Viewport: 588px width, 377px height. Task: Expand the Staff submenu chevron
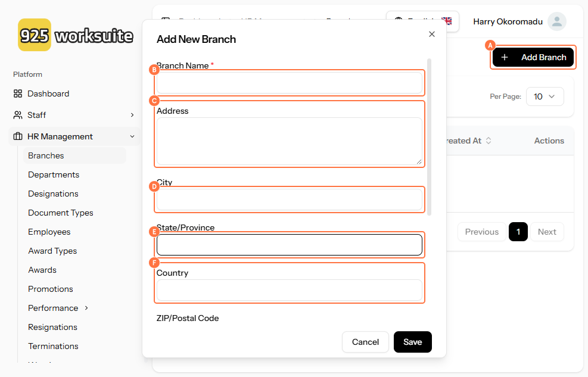[132, 115]
